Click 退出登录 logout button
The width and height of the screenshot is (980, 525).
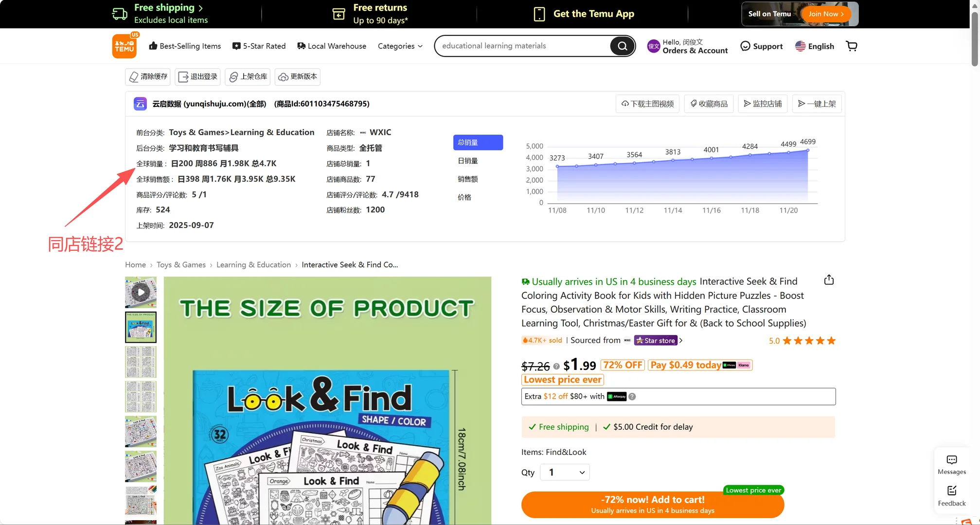197,77
